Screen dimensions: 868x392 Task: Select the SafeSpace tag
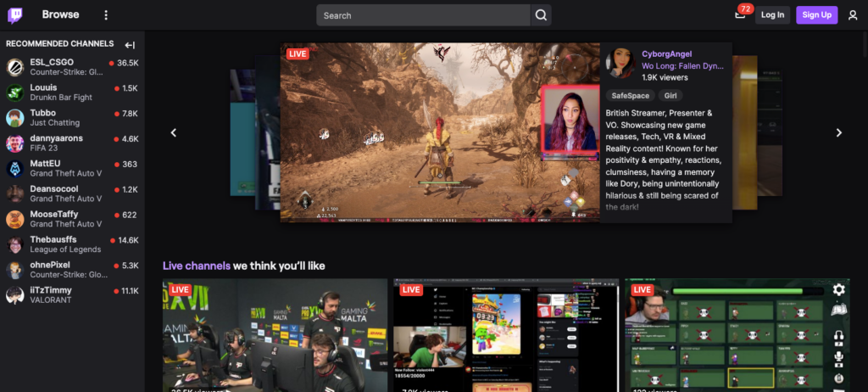click(630, 96)
